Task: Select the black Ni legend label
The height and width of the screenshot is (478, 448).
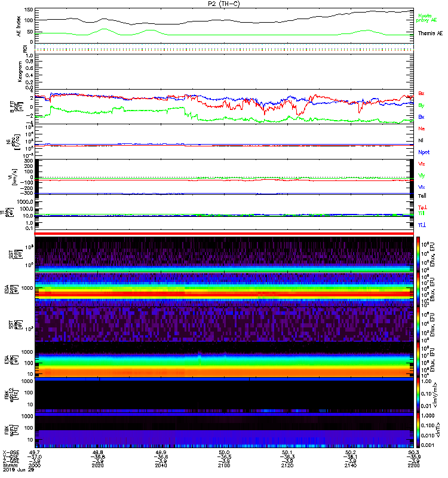Action: click(x=421, y=140)
